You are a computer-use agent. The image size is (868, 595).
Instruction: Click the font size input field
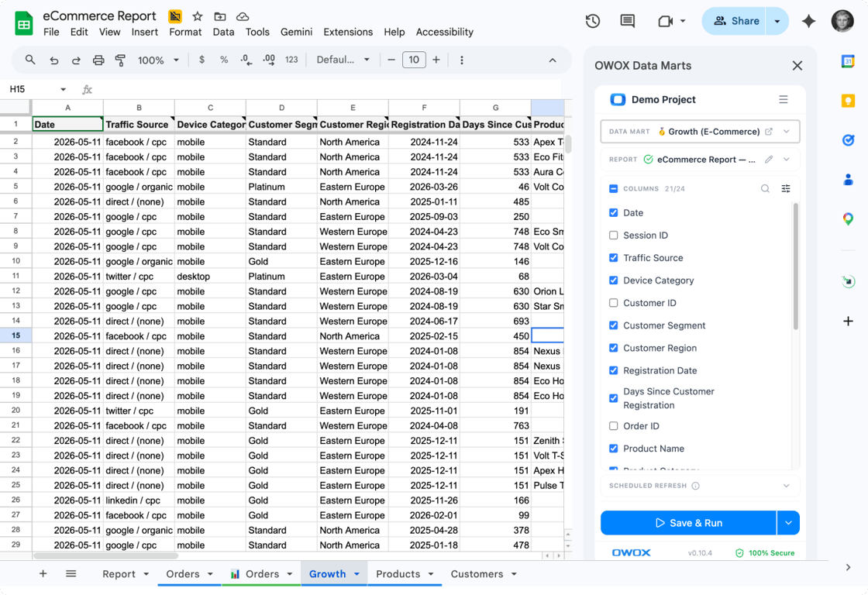tap(414, 60)
